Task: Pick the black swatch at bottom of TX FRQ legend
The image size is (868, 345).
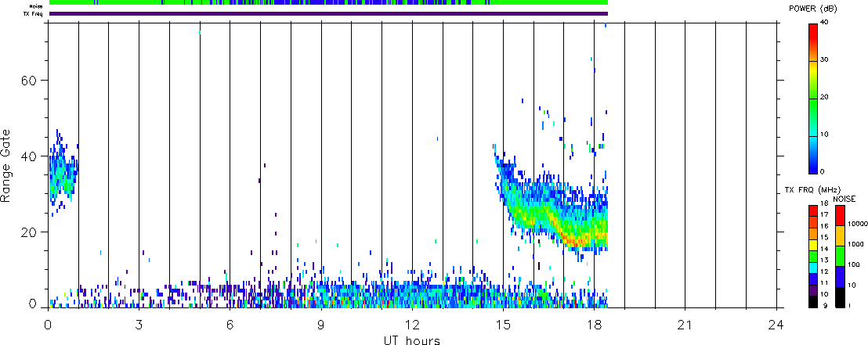Action: click(813, 302)
